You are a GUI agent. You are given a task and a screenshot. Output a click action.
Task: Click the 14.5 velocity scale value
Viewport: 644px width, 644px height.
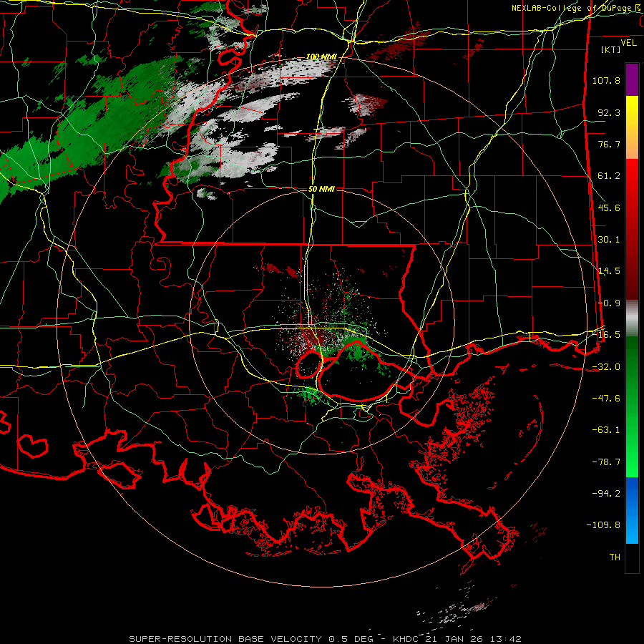click(609, 271)
